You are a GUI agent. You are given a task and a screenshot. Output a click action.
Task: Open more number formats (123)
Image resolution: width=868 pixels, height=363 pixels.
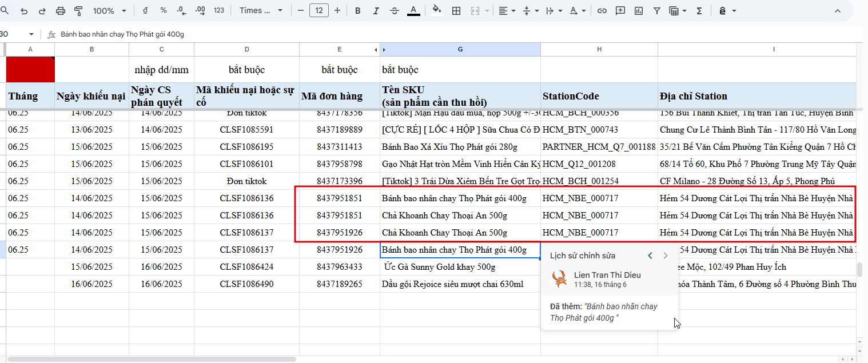click(218, 11)
